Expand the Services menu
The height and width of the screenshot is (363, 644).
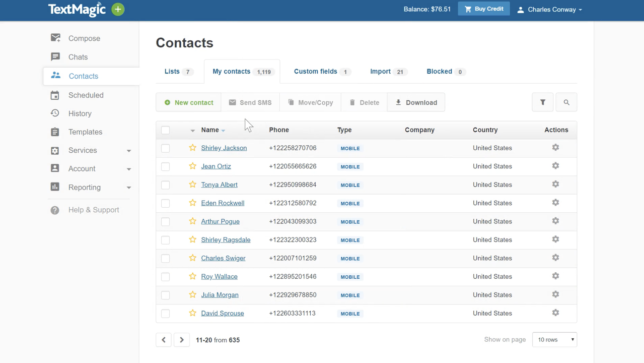click(82, 150)
